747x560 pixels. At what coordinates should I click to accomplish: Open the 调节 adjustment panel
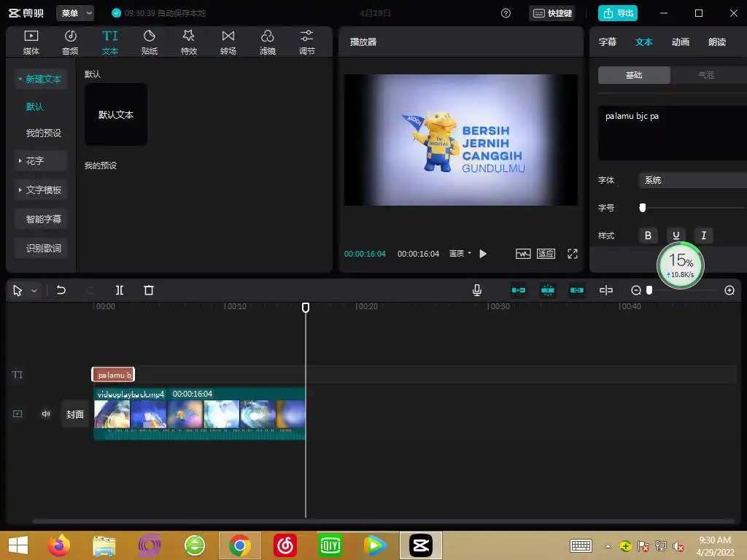point(307,42)
